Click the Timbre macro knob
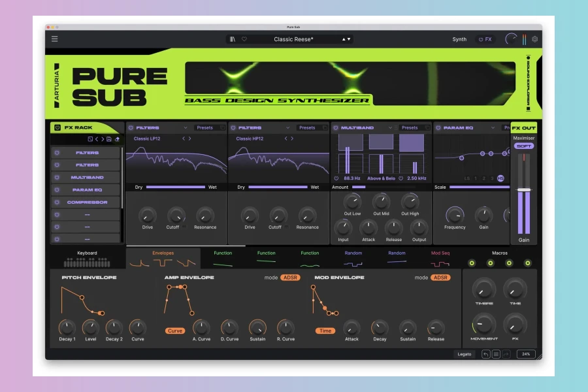 [484, 289]
